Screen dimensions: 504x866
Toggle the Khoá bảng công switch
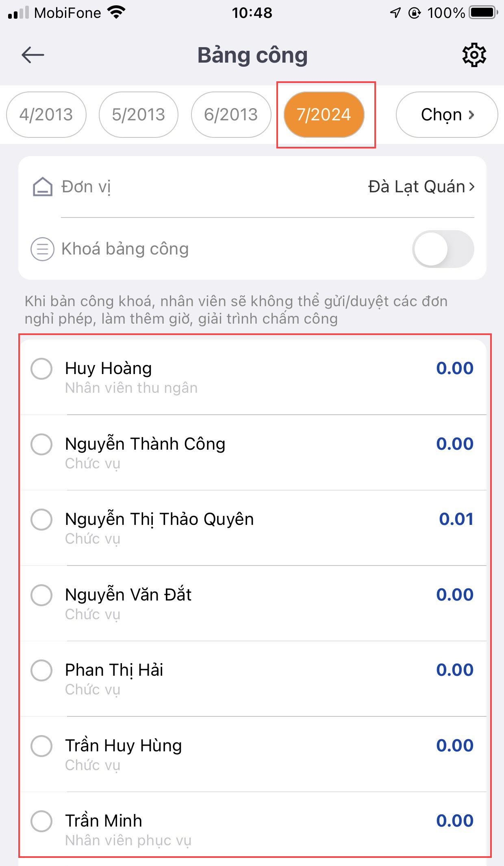443,249
